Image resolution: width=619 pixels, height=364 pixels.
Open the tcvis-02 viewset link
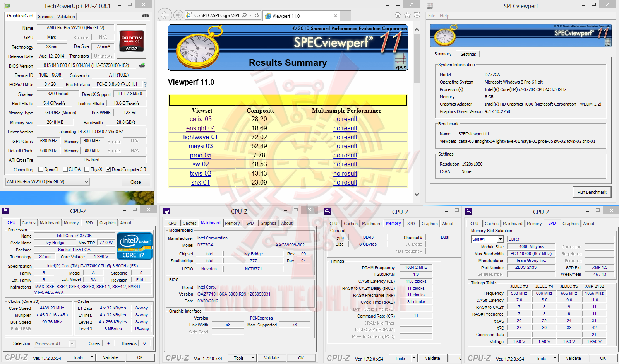pyautogui.click(x=201, y=174)
